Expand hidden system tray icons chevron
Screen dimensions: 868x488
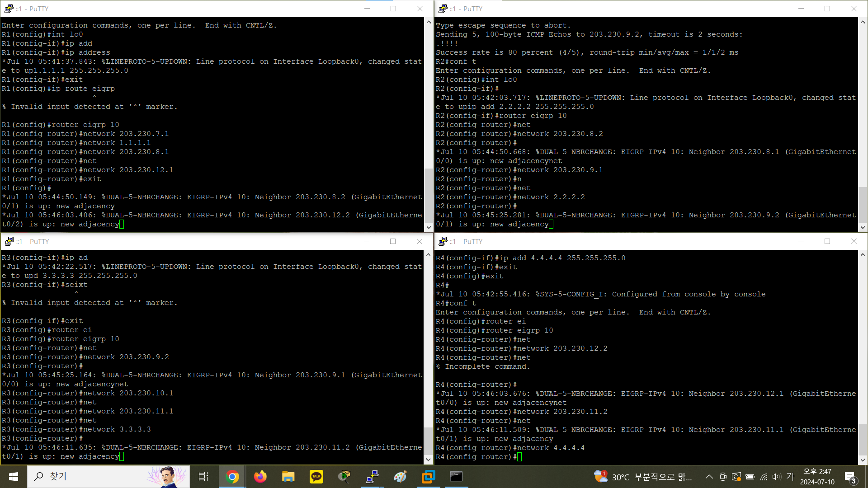coord(709,477)
